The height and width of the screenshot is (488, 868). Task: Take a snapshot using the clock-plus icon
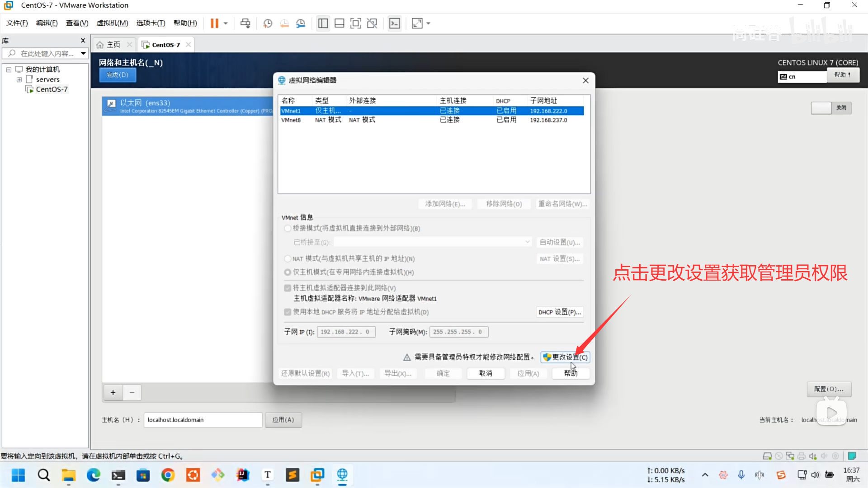(268, 23)
